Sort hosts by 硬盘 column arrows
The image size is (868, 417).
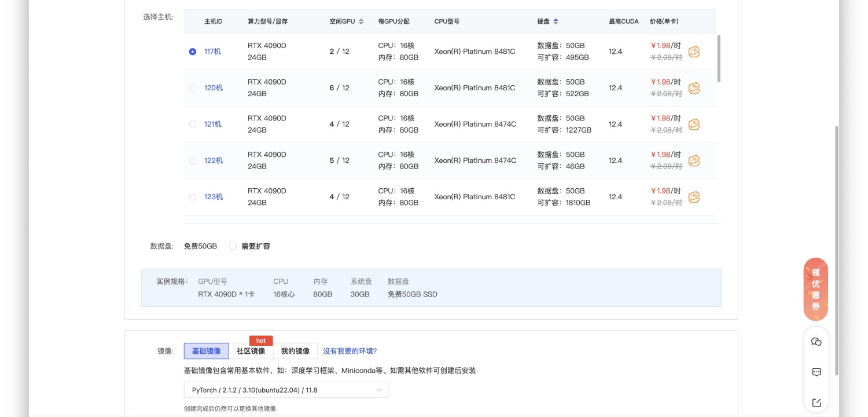tap(556, 21)
